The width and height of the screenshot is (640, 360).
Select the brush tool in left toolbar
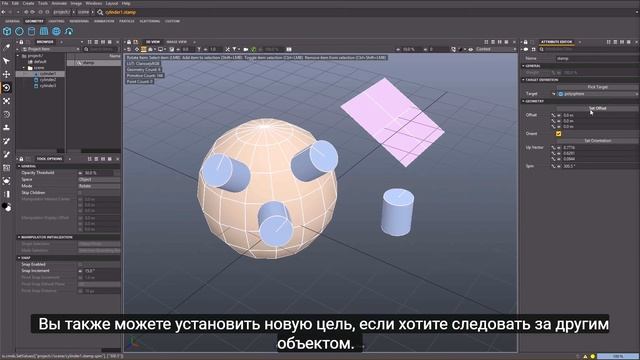[7, 154]
